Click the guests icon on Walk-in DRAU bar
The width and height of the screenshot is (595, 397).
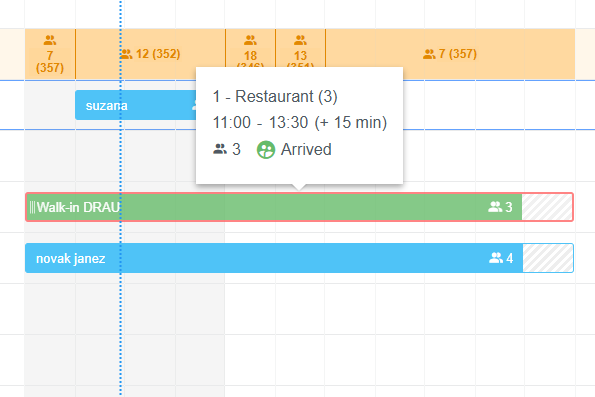coord(495,207)
